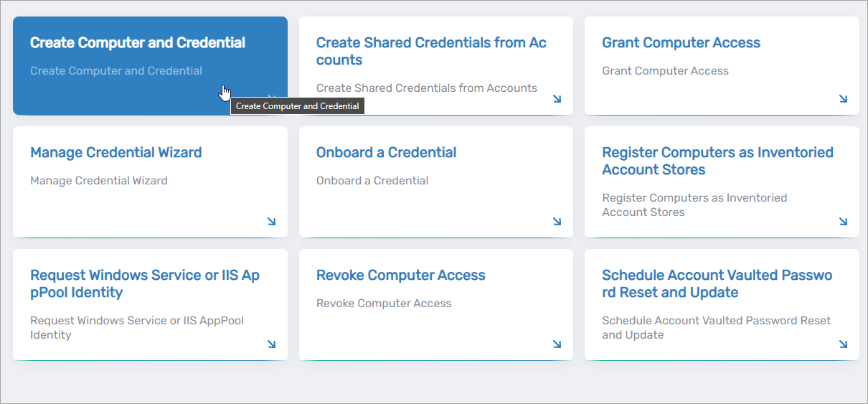Select the Onboard a Credential heading

[386, 153]
